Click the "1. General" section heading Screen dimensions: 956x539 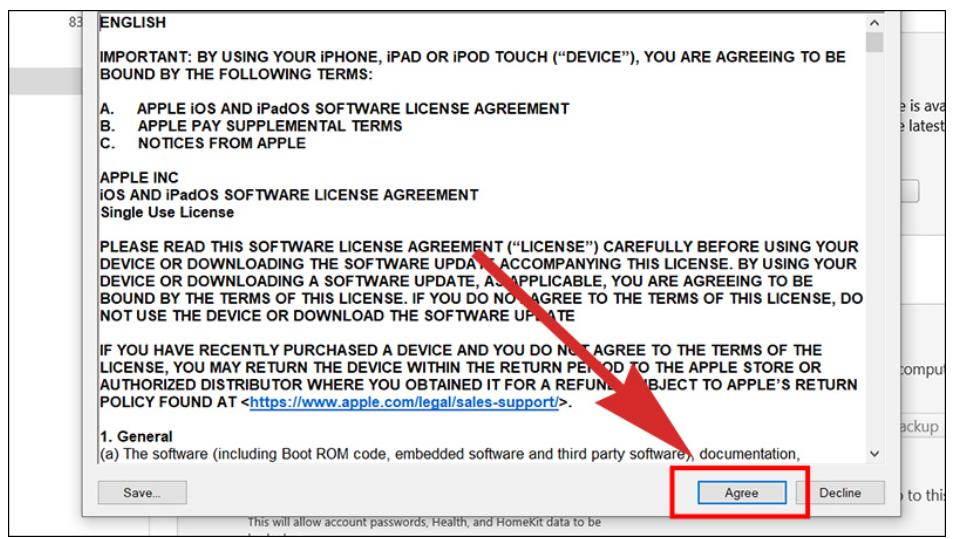click(136, 437)
